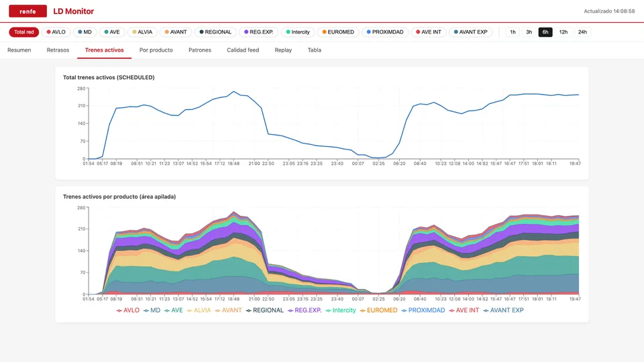Open the Calidad feed tab
Image resolution: width=644 pixels, height=362 pixels.
click(x=243, y=50)
